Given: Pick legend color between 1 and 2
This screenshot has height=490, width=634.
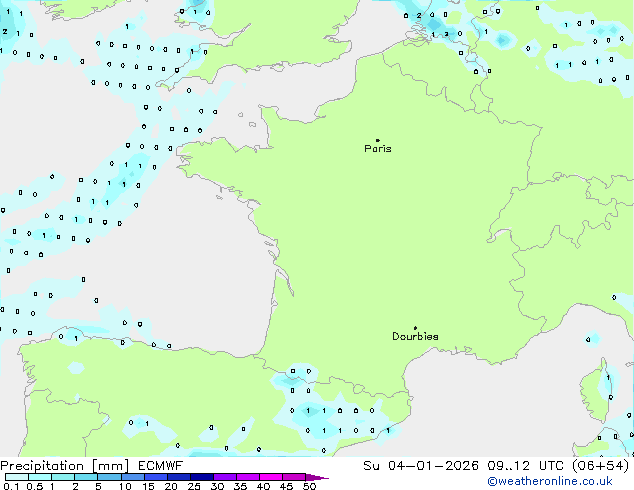Looking at the screenshot, I should (x=64, y=478).
